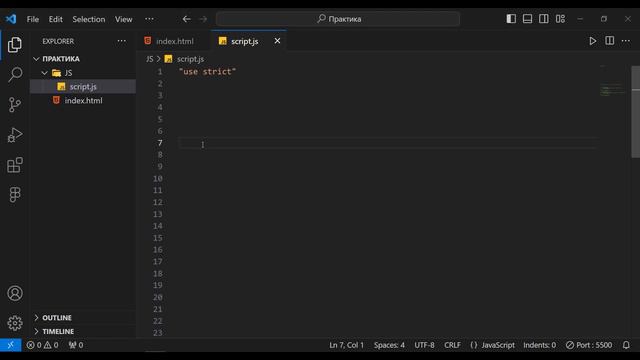
Task: Click script.js in the breadcrumb
Action: [190, 59]
